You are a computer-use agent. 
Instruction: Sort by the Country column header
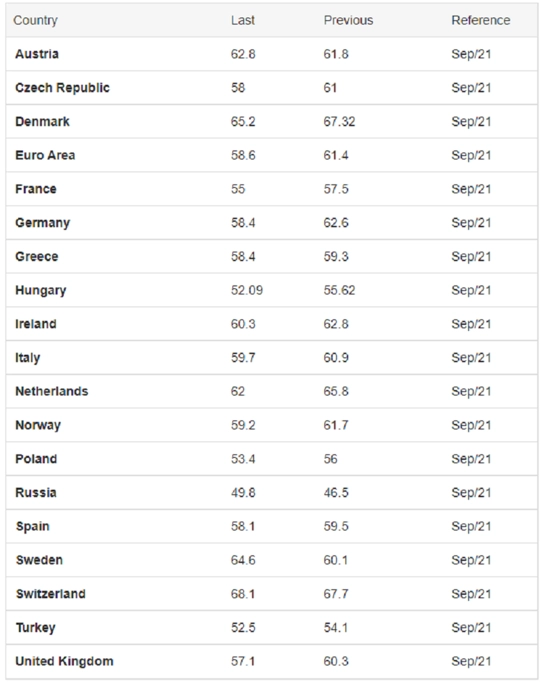coord(35,20)
